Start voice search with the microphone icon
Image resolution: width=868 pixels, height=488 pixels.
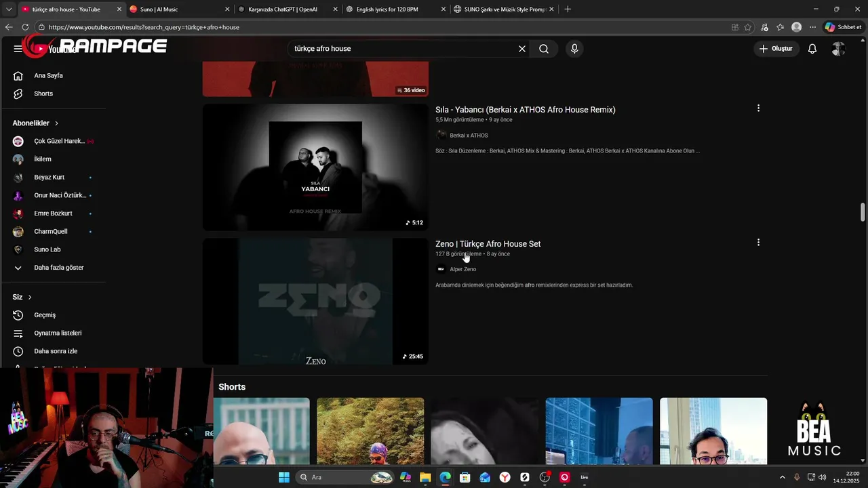pos(574,49)
